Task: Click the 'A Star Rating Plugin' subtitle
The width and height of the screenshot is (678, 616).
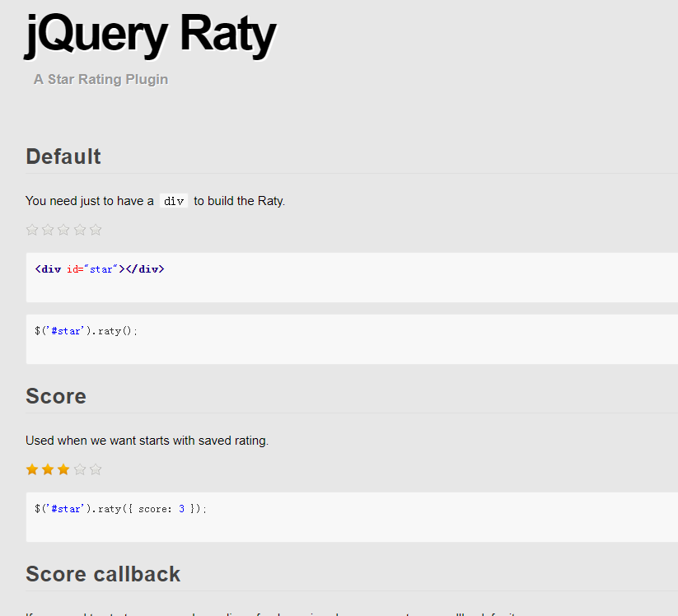Action: pyautogui.click(x=101, y=80)
